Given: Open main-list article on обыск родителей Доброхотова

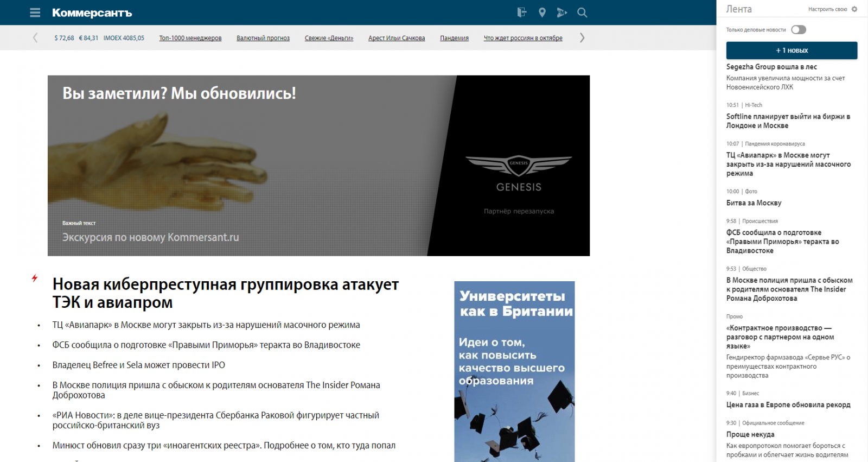Looking at the screenshot, I should 216,390.
